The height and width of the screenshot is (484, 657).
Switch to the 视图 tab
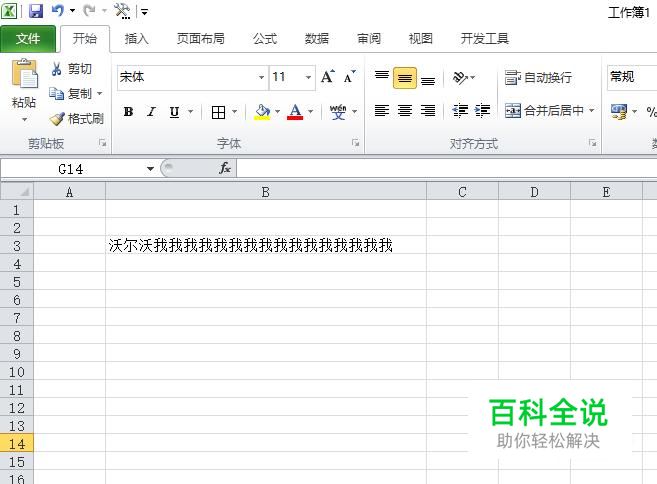[421, 39]
